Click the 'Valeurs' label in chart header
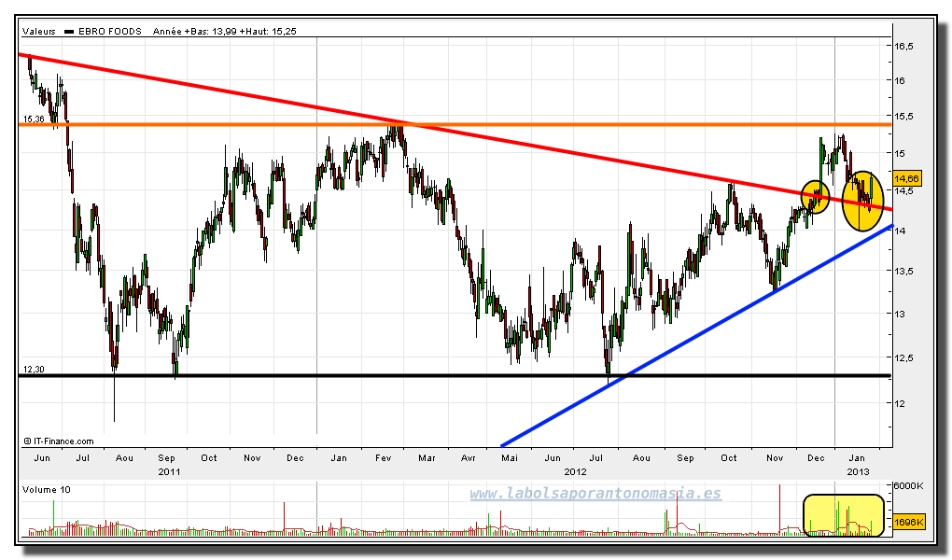This screenshot has height=560, width=952. [39, 31]
